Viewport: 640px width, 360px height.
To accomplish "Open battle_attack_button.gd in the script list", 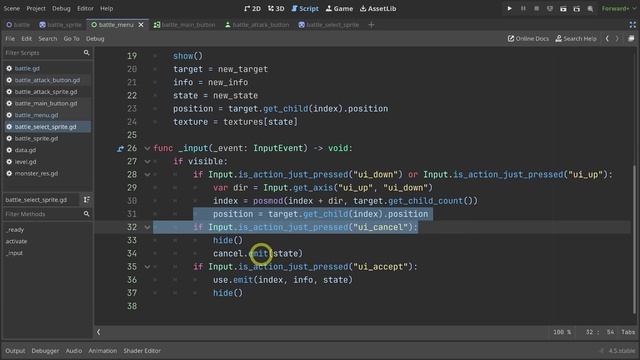I will [x=47, y=80].
